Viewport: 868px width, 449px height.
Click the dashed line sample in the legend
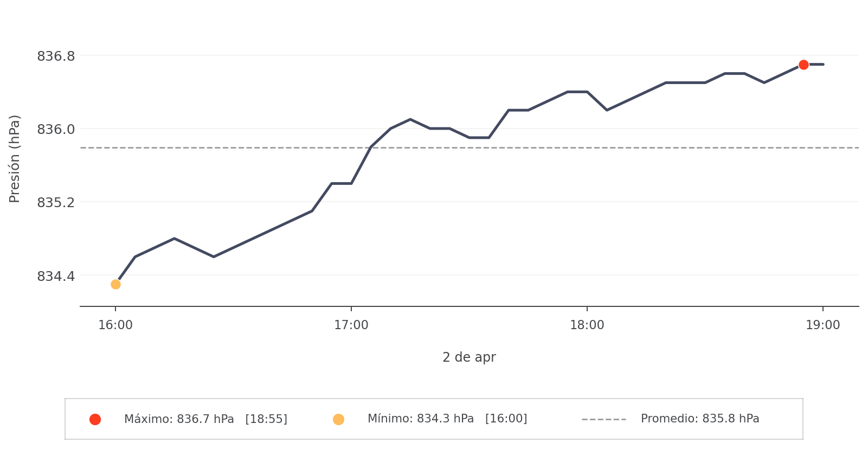tap(603, 419)
